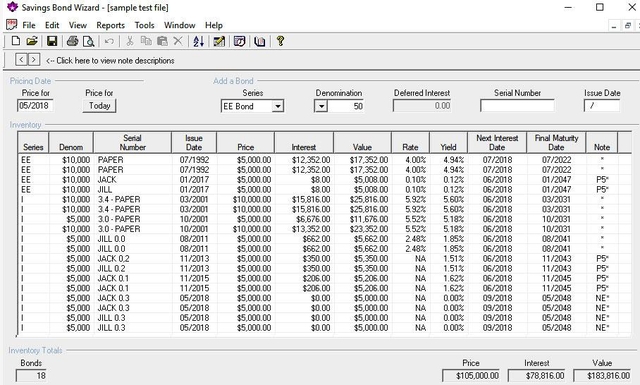This screenshot has width=640, height=385.
Task: Open help with the question mark icon
Action: [280, 40]
